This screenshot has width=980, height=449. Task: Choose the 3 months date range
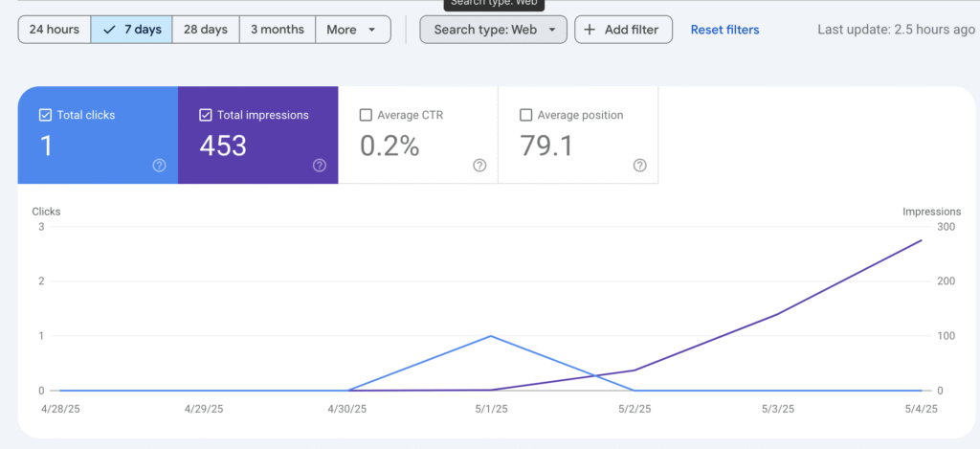pos(278,30)
